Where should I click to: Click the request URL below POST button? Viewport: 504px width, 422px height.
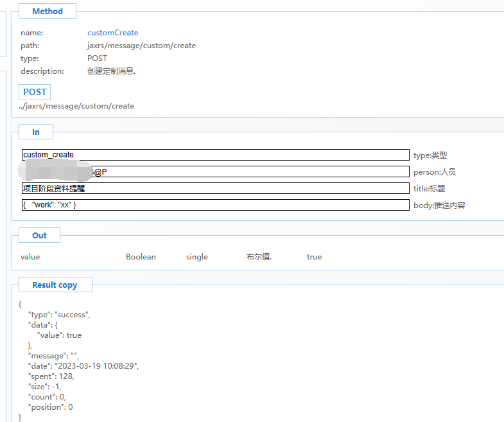[76, 106]
